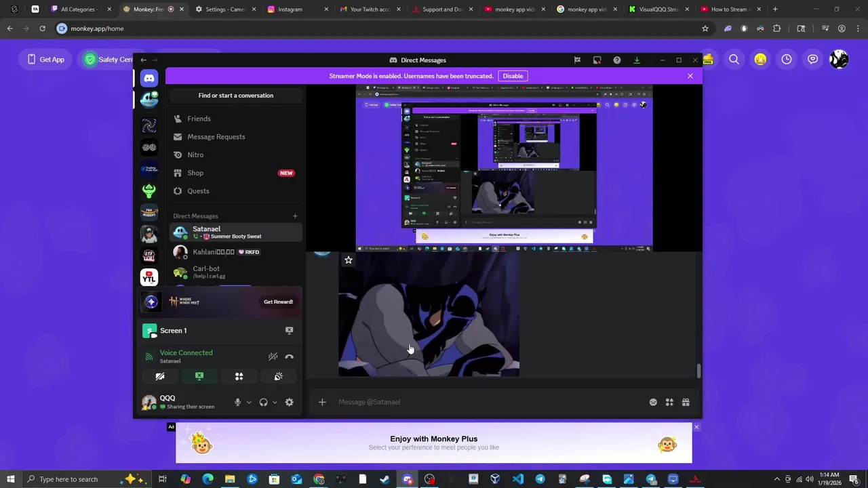Viewport: 868px width, 488px height.
Task: Stop sharing Screen 1 stream icon
Action: [289, 331]
